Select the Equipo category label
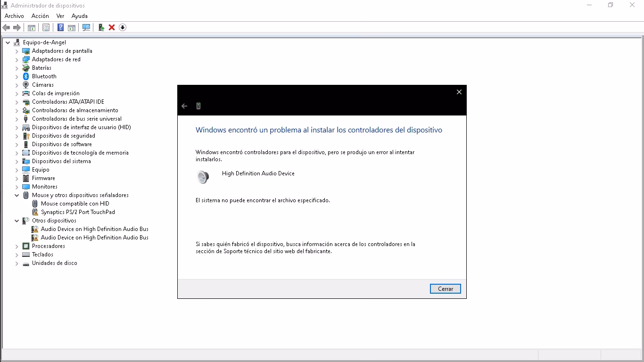 pyautogui.click(x=41, y=170)
